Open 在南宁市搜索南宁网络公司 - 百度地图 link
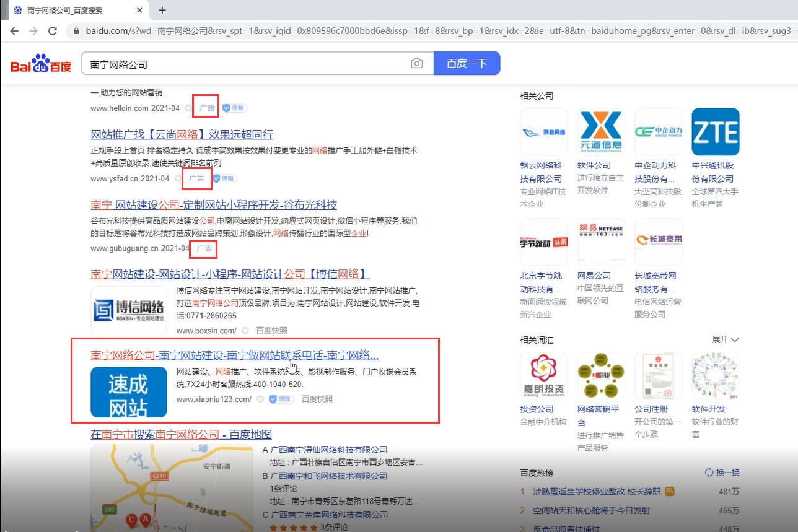 pos(181,434)
